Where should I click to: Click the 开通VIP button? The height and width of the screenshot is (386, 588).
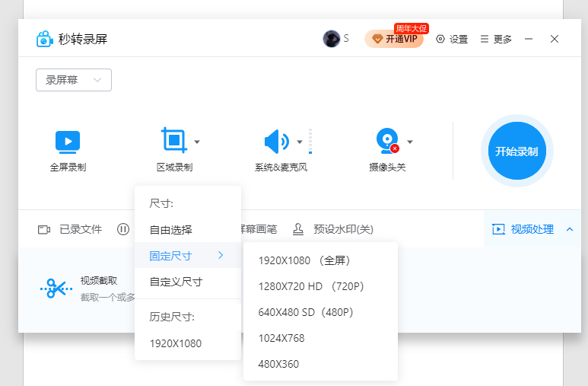394,39
